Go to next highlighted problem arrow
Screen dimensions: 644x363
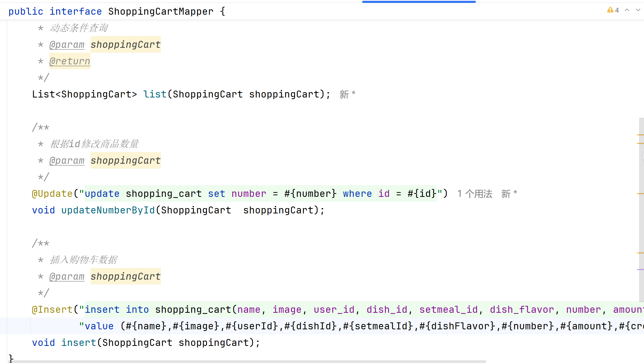click(638, 10)
